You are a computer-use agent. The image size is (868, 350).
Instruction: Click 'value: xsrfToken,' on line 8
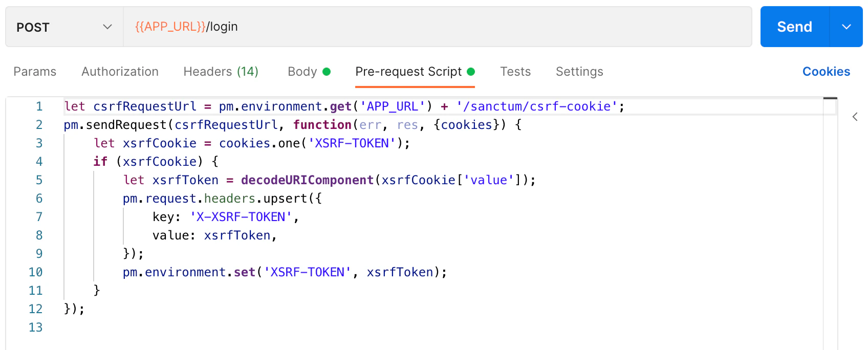click(x=215, y=235)
